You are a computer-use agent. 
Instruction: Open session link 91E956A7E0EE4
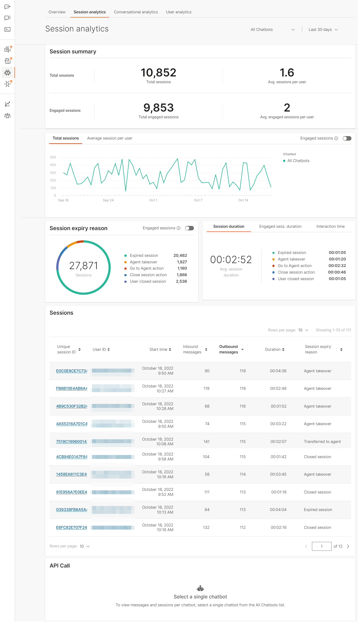[71, 492]
